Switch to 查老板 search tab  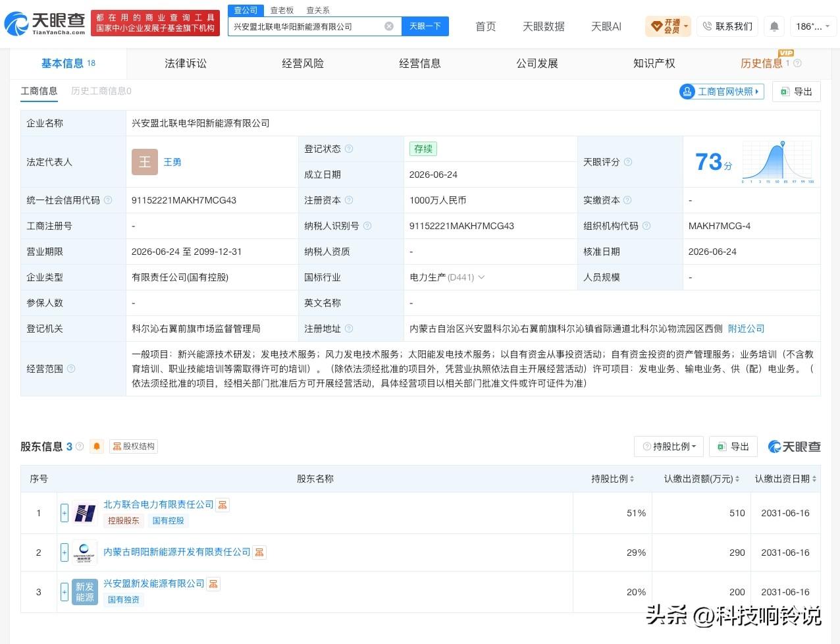coord(282,11)
